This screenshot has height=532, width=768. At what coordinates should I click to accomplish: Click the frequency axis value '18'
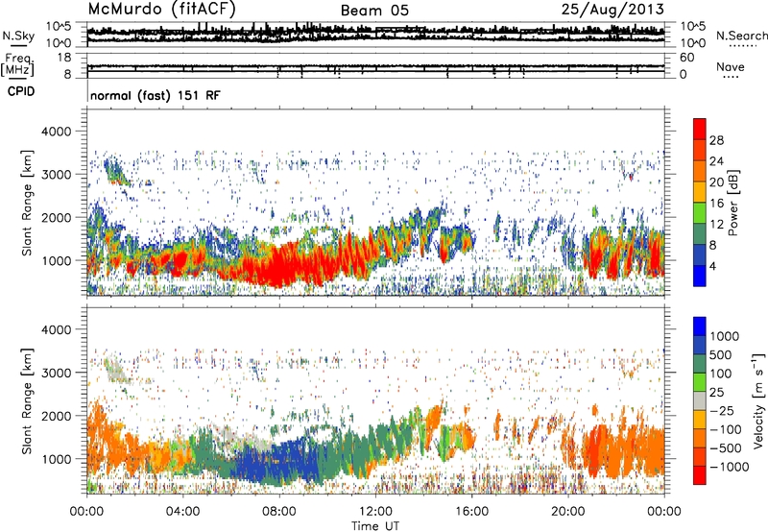64,58
